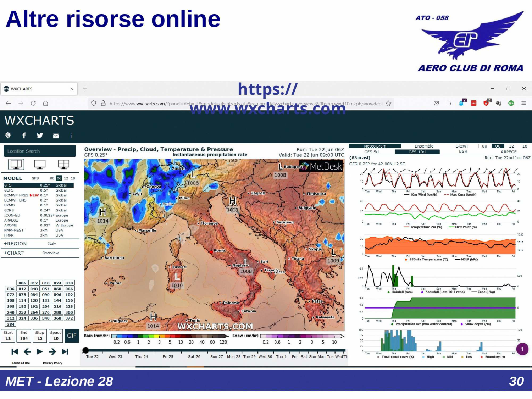Image resolution: width=532 pixels, height=399 pixels.
Task: Jump to the first animation frame
Action: coord(15,351)
